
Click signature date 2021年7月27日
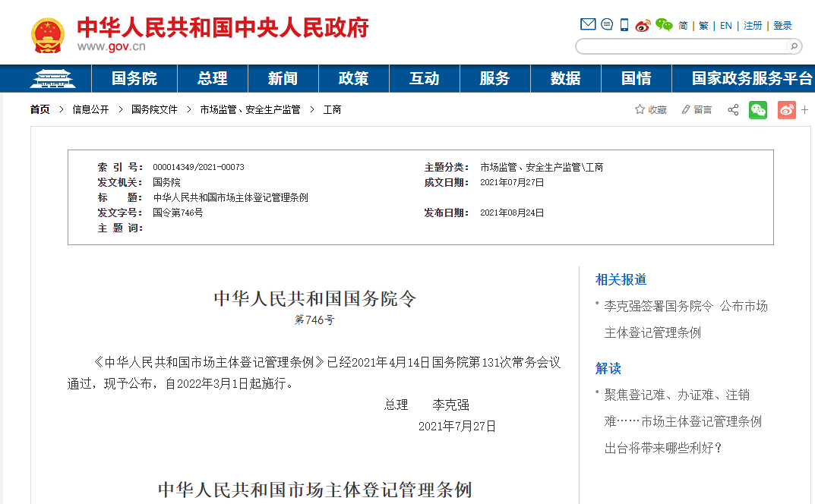(x=457, y=426)
